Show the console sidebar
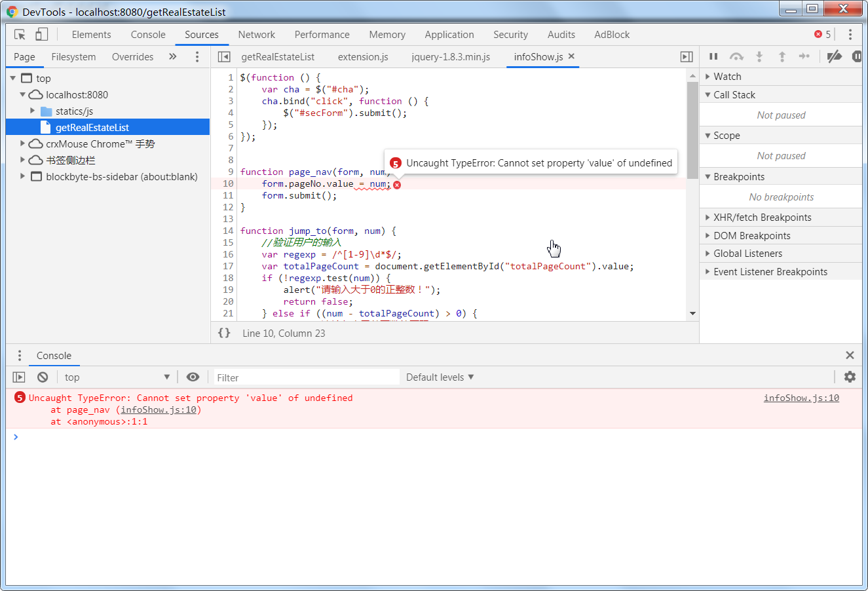 click(19, 377)
